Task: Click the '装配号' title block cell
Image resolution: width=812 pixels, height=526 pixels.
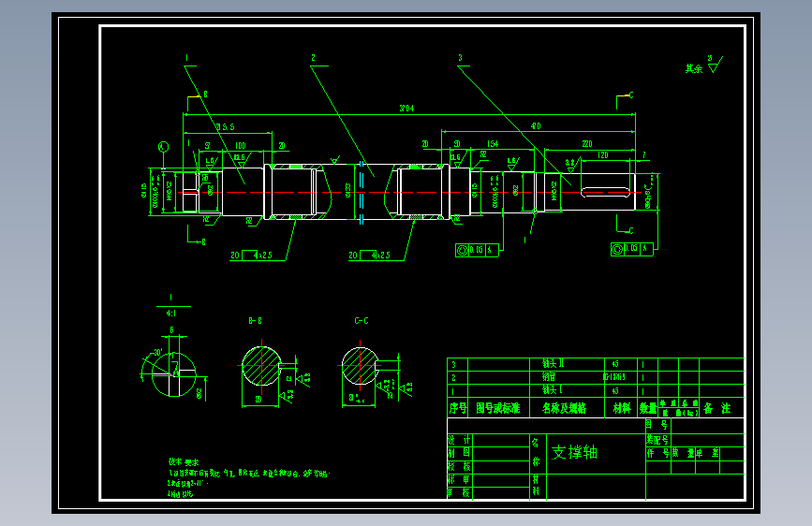Action: tap(657, 440)
